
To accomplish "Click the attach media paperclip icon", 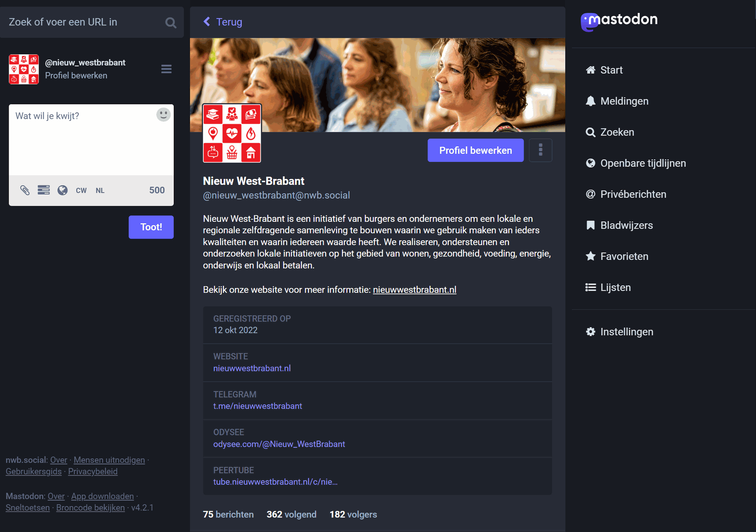I will point(25,190).
